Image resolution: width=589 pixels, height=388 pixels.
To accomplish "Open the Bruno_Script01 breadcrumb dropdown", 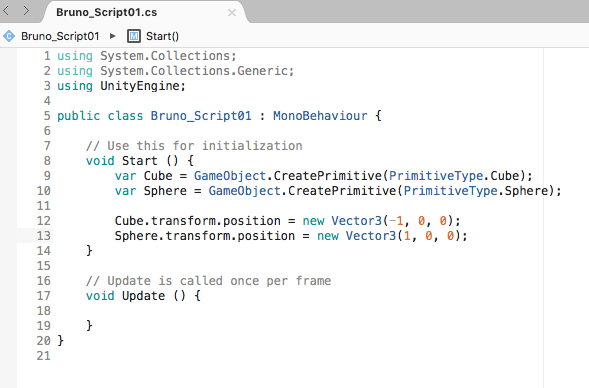I will point(60,36).
